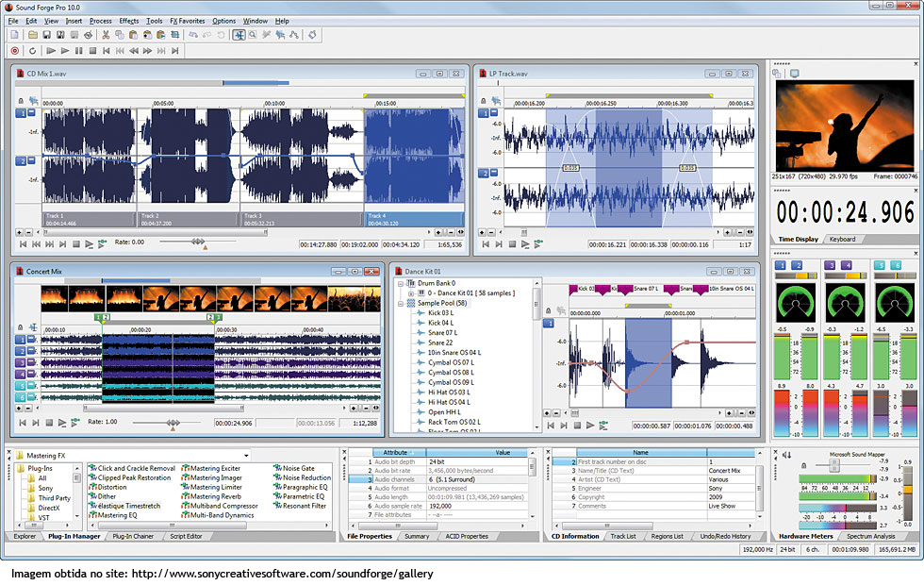Screen dimensions: 924x585
Task: Toggle channel 2 in the LP Track.wav window
Action: [x=483, y=174]
